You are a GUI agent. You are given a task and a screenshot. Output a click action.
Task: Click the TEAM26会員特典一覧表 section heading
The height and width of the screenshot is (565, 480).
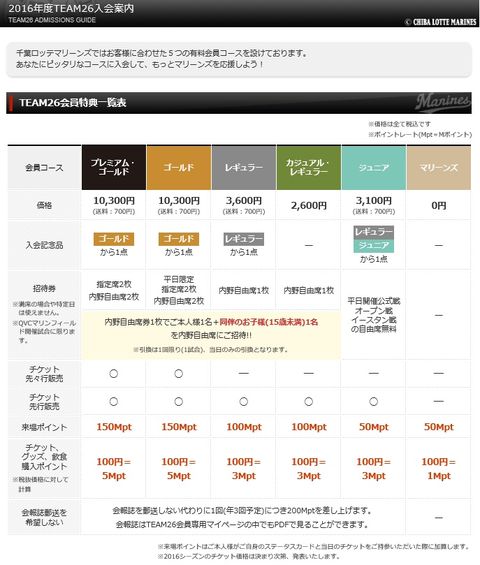pyautogui.click(x=72, y=103)
